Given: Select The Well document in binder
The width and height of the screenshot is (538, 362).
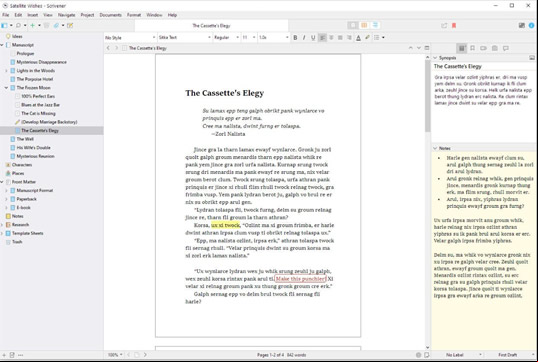Looking at the screenshot, I should pyautogui.click(x=25, y=139).
